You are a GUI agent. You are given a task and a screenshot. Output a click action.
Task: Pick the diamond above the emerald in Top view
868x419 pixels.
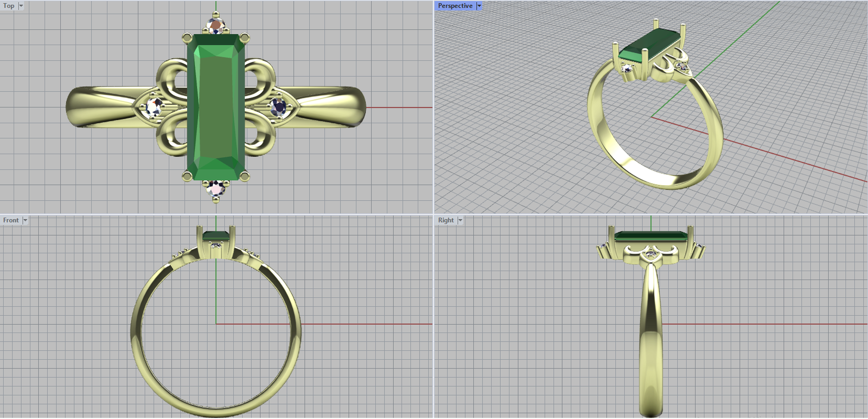pyautogui.click(x=216, y=25)
